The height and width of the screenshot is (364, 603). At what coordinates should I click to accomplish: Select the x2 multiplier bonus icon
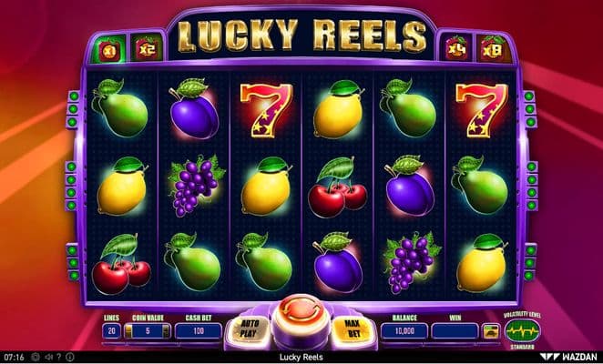pyautogui.click(x=147, y=48)
